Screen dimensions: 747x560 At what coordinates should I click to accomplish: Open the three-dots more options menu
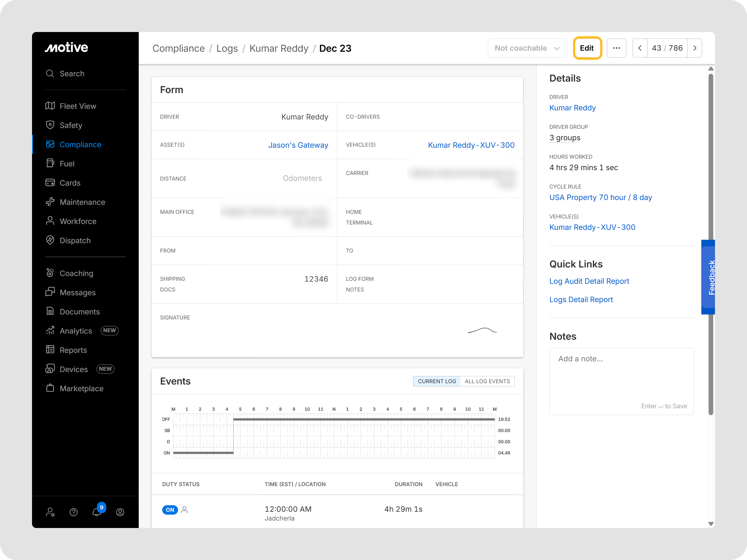point(616,48)
